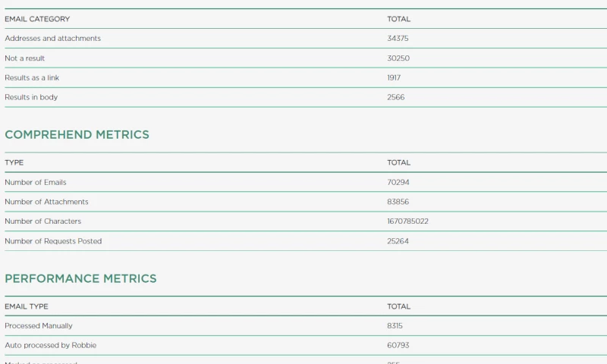Viewport: 607px width, 364px height.
Task: Click the Results as a link row
Action: click(32, 78)
